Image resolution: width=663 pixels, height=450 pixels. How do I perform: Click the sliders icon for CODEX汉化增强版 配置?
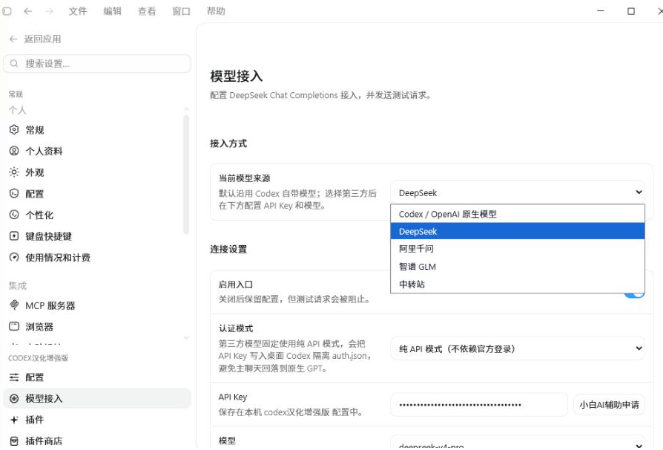point(14,377)
